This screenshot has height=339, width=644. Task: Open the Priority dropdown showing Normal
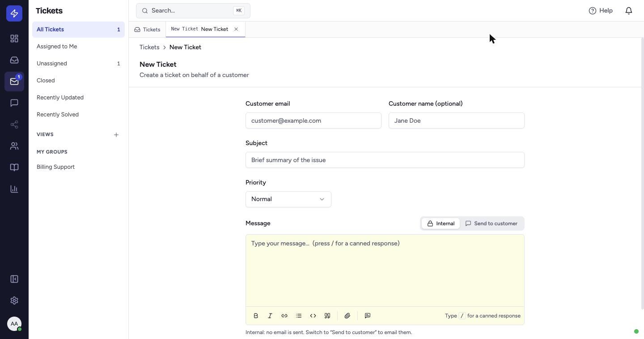(288, 199)
